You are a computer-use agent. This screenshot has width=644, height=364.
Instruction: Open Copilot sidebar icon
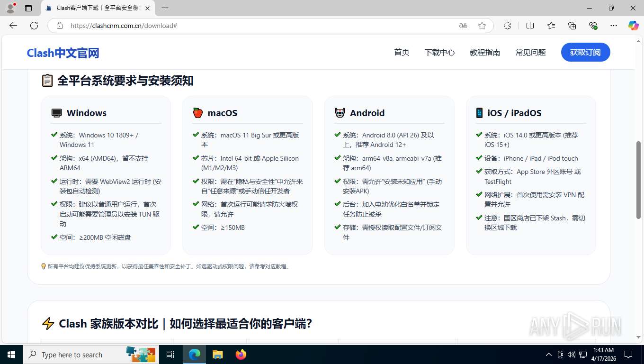pyautogui.click(x=634, y=26)
